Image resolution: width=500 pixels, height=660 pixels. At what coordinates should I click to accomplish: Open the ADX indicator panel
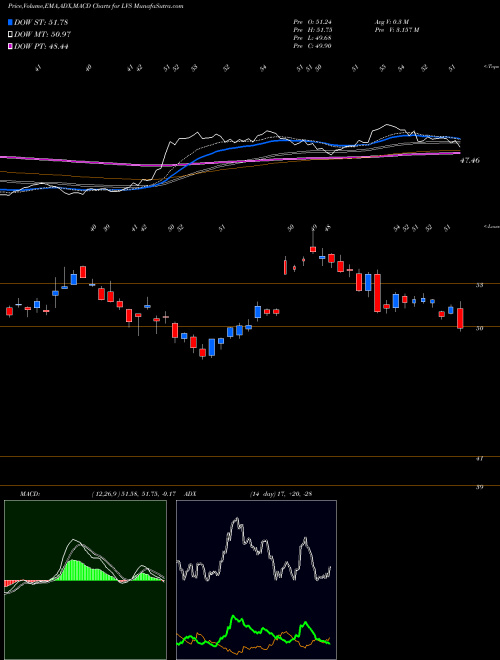tap(256, 580)
